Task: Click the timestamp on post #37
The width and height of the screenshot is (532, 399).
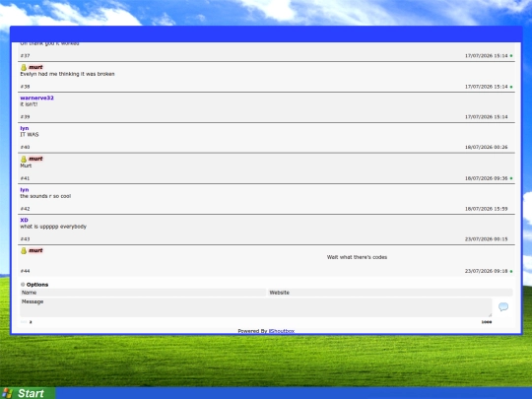Action: (487, 55)
